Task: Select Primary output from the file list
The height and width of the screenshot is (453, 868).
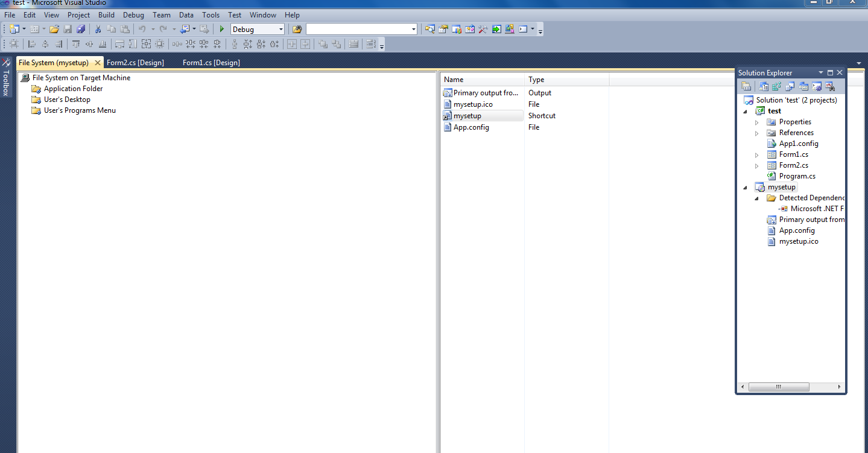Action: click(x=482, y=92)
